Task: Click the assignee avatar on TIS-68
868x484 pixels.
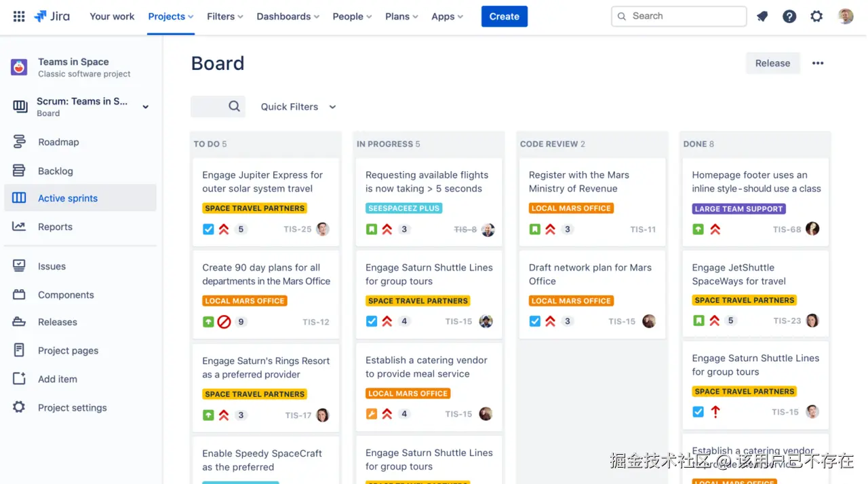Action: [812, 229]
